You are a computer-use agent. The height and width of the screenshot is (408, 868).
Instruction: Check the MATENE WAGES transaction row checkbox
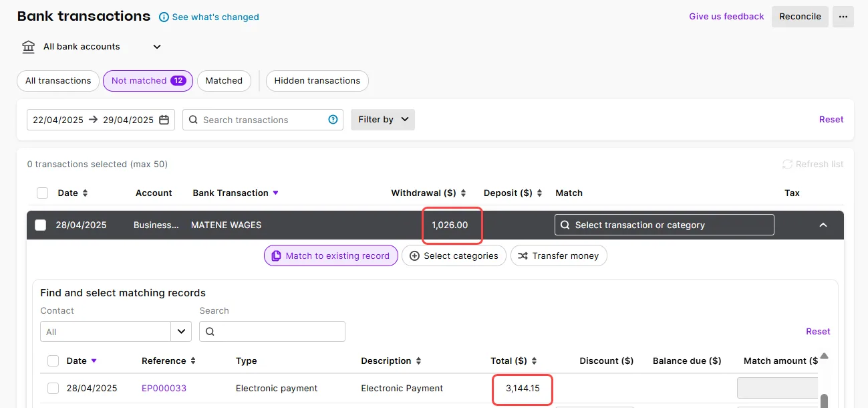[x=40, y=225]
